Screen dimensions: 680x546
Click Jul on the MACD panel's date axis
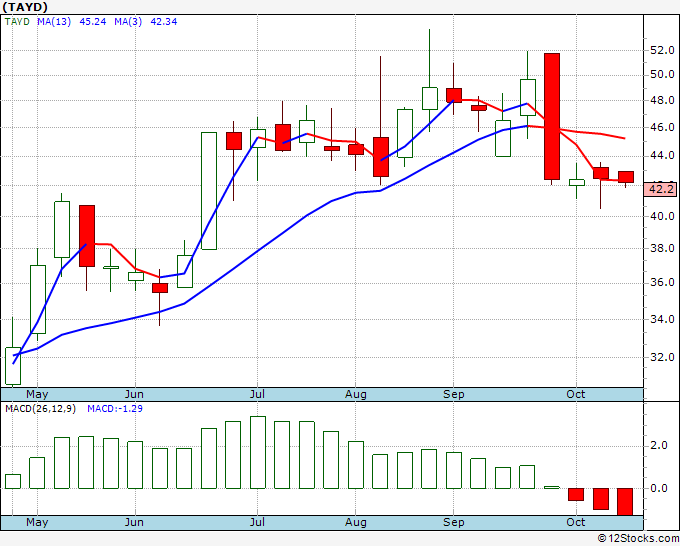click(257, 522)
